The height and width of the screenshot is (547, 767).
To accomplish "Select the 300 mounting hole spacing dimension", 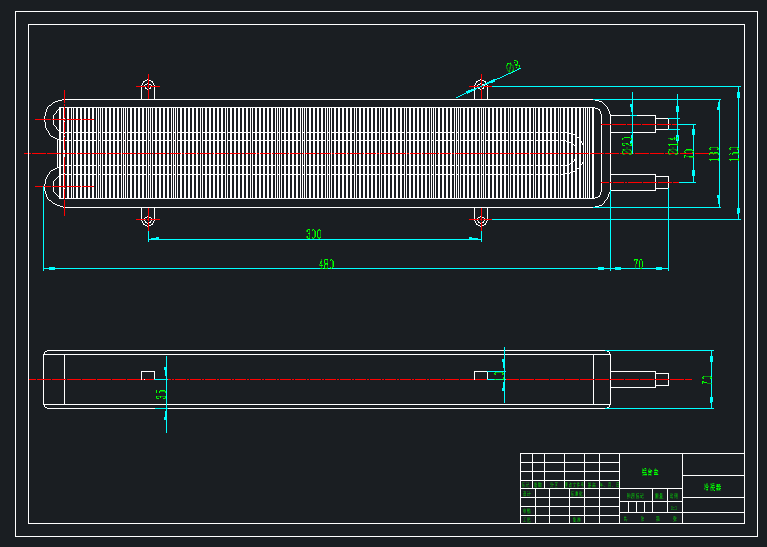I will click(x=314, y=234).
